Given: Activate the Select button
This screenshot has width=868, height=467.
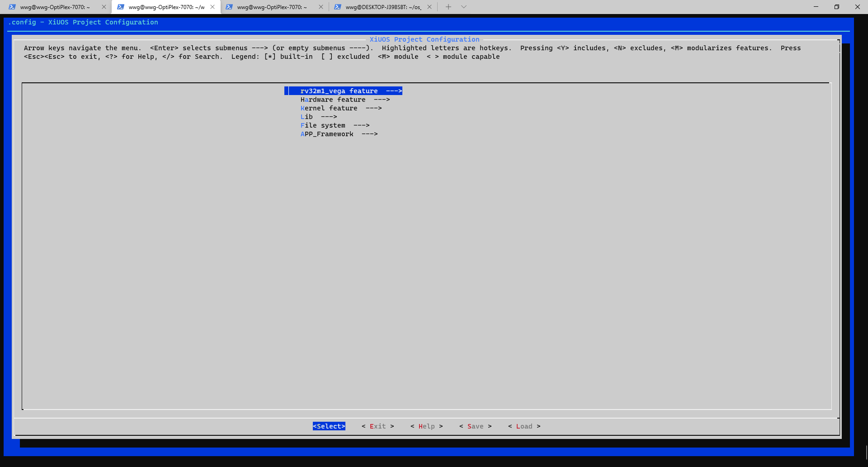Looking at the screenshot, I should 329,426.
